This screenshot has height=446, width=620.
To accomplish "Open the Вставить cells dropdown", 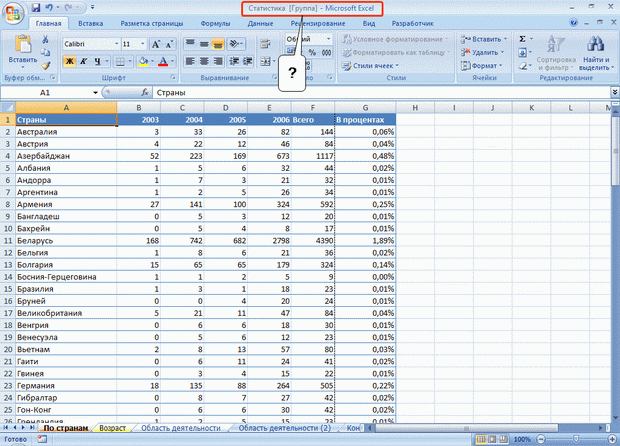I will pos(483,39).
